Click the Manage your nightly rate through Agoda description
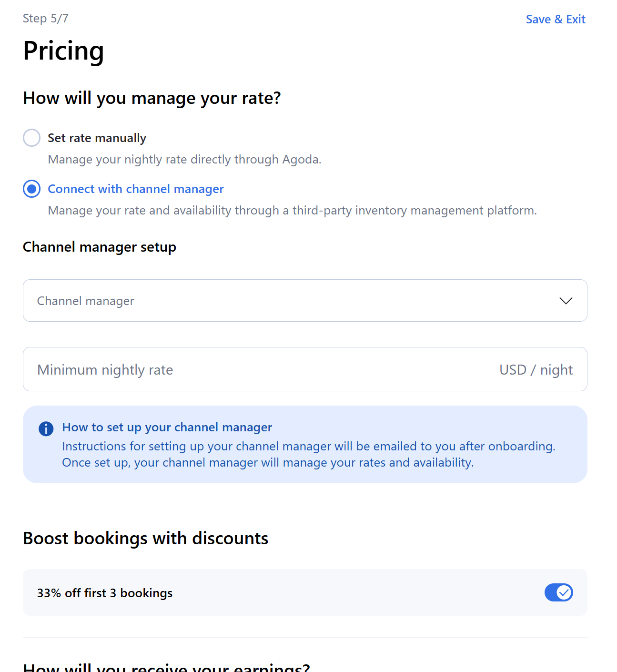This screenshot has height=672, width=617. coord(184,160)
